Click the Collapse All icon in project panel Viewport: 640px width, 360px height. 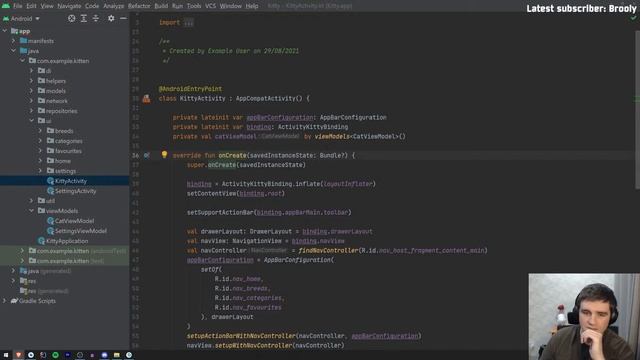[x=96, y=18]
